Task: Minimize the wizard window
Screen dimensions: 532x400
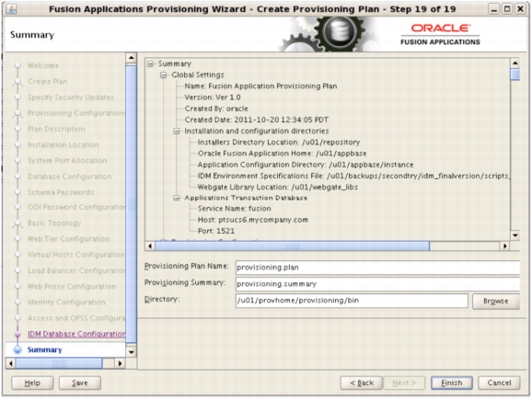Action: 494,9
